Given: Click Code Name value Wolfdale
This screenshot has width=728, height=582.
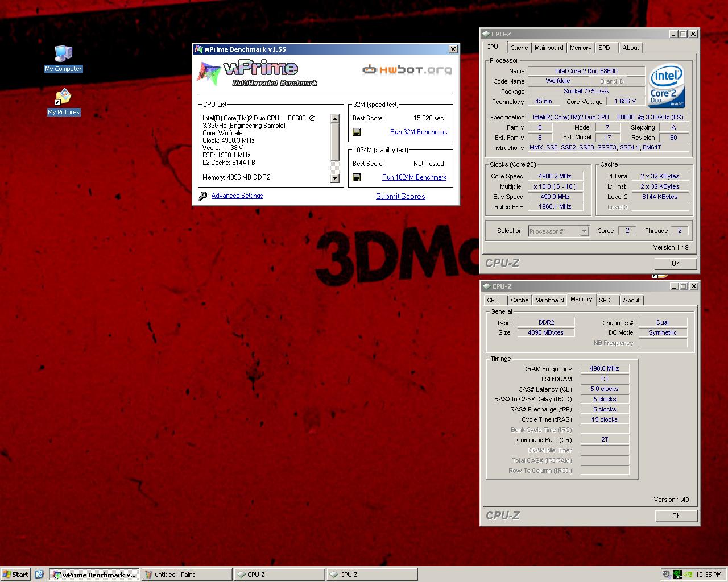Looking at the screenshot, I should pos(558,81).
